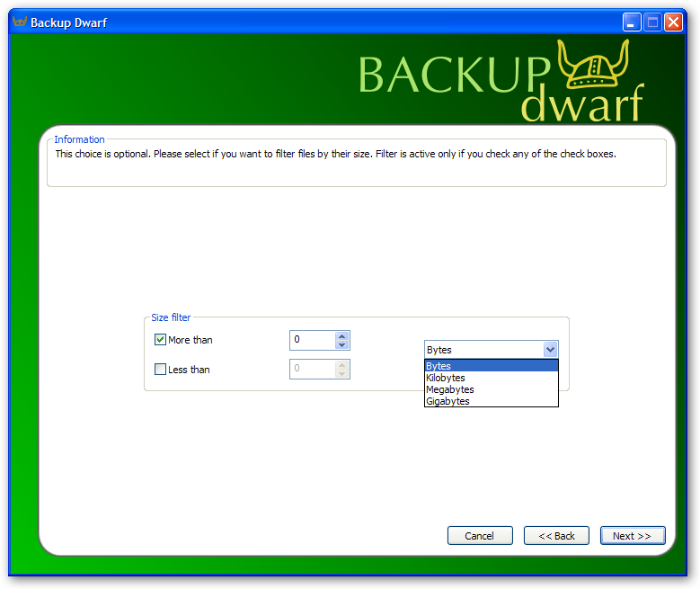This screenshot has height=589, width=700.
Task: Click the Less than value field
Action: tap(312, 369)
